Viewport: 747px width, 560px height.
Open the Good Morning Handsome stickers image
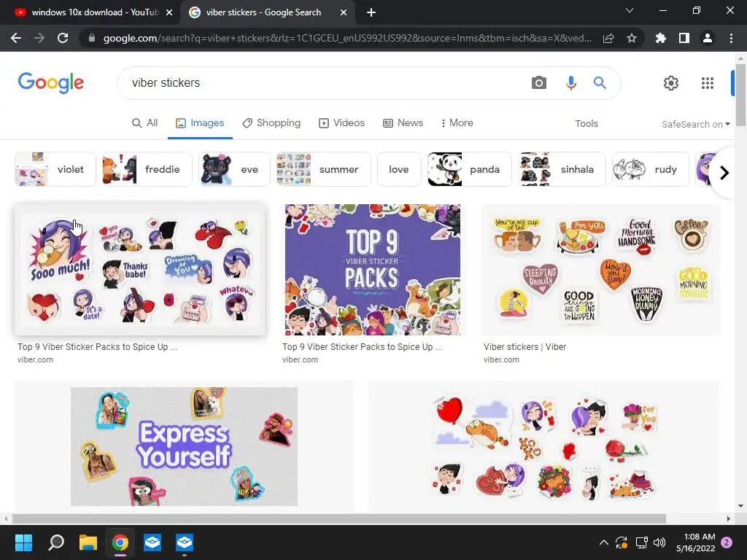(x=600, y=270)
